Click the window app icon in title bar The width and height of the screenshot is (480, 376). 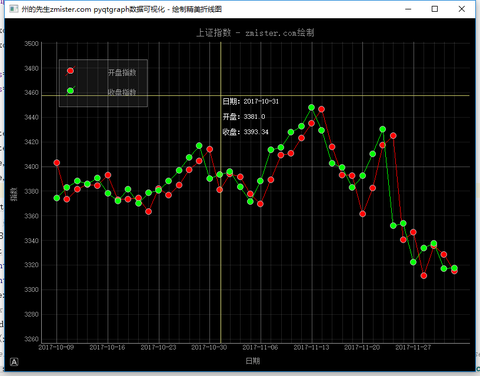coord(13,9)
